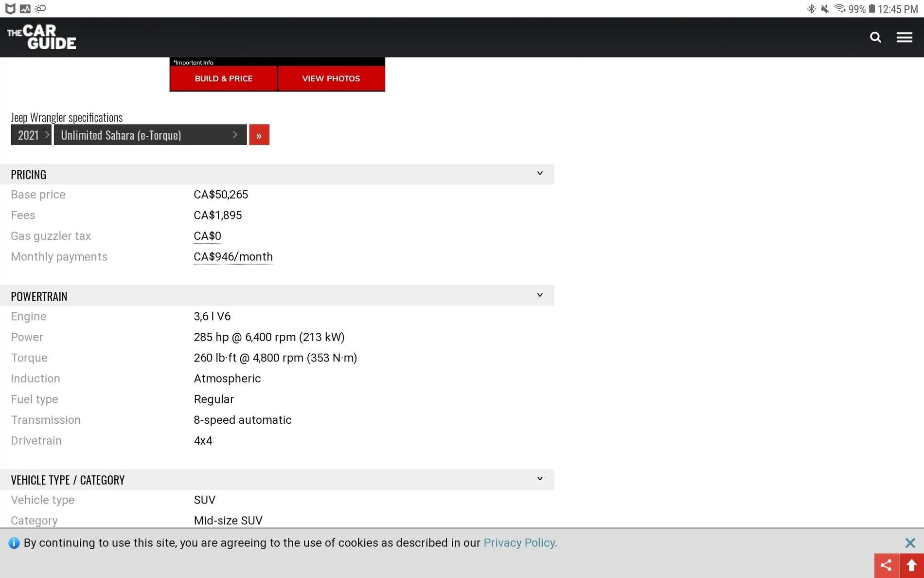
Task: Click the Monthly payments label
Action: coord(59,257)
